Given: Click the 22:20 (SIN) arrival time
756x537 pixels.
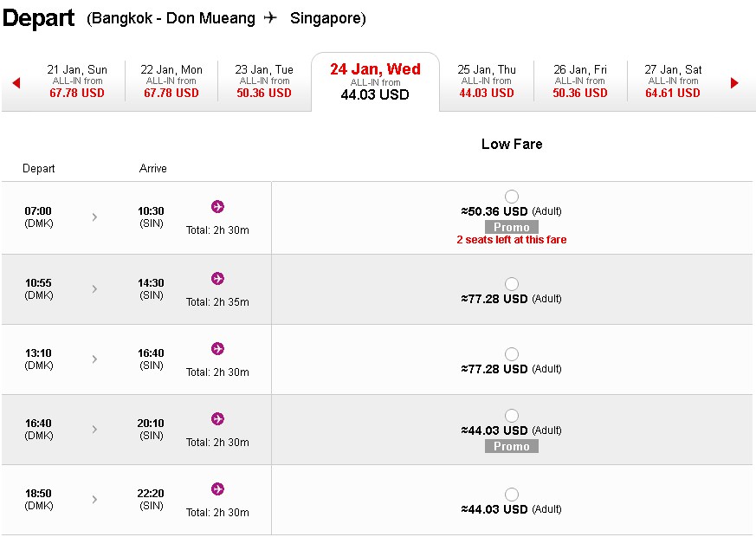Looking at the screenshot, I should [151, 500].
